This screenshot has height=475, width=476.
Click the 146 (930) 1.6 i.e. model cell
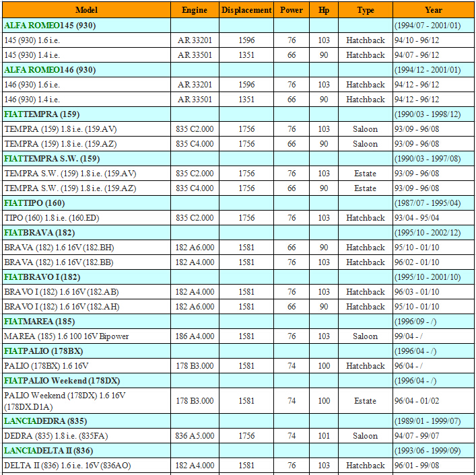[86, 85]
